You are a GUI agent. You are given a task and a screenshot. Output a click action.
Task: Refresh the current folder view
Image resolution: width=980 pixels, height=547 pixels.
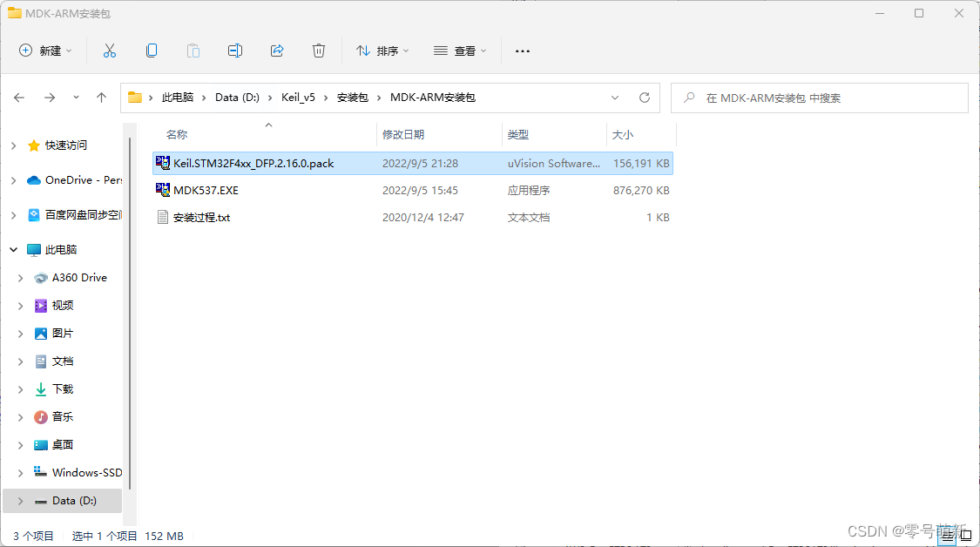point(645,98)
